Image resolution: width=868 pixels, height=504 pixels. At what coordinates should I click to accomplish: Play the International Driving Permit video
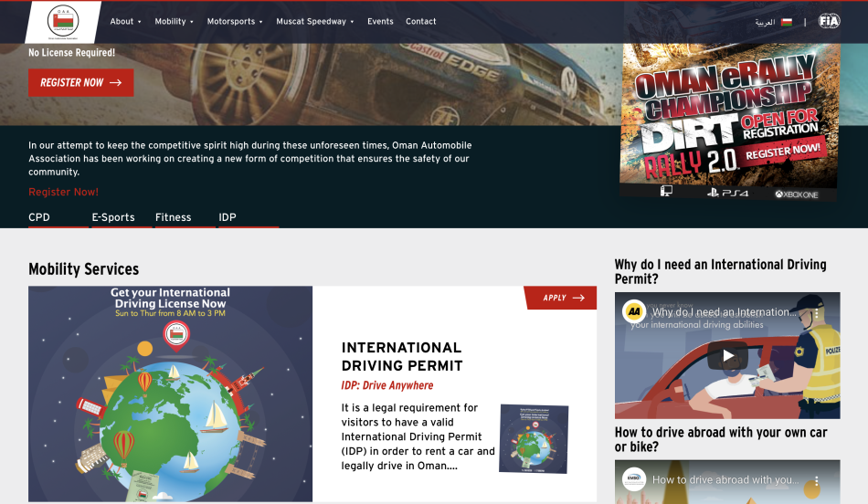[727, 355]
